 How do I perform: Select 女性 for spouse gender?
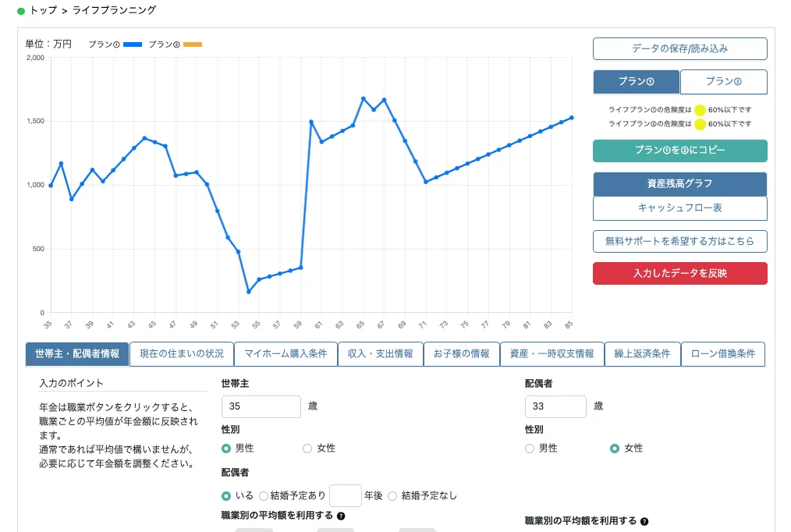[x=615, y=449]
